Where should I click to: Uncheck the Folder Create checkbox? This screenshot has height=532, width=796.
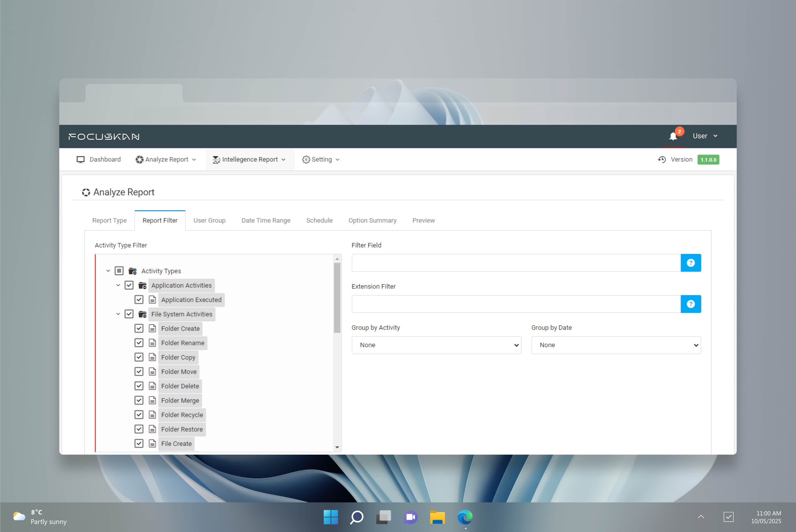click(x=139, y=328)
